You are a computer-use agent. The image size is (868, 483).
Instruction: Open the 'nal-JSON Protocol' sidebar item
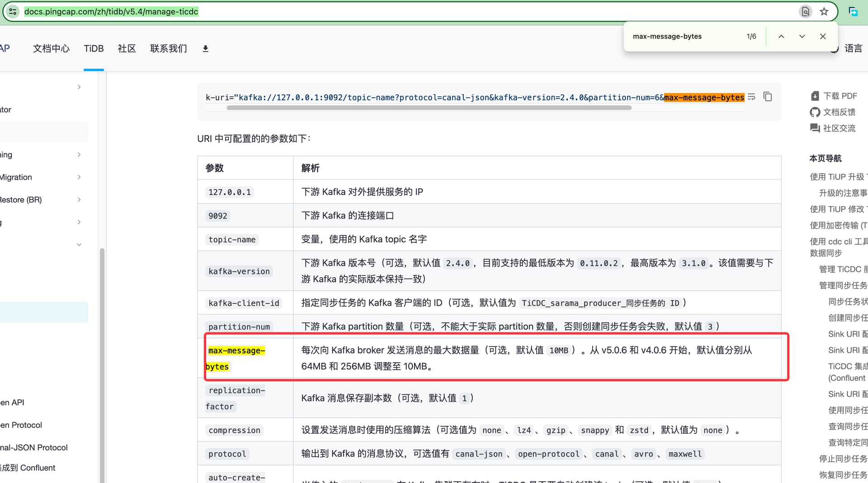[34, 448]
